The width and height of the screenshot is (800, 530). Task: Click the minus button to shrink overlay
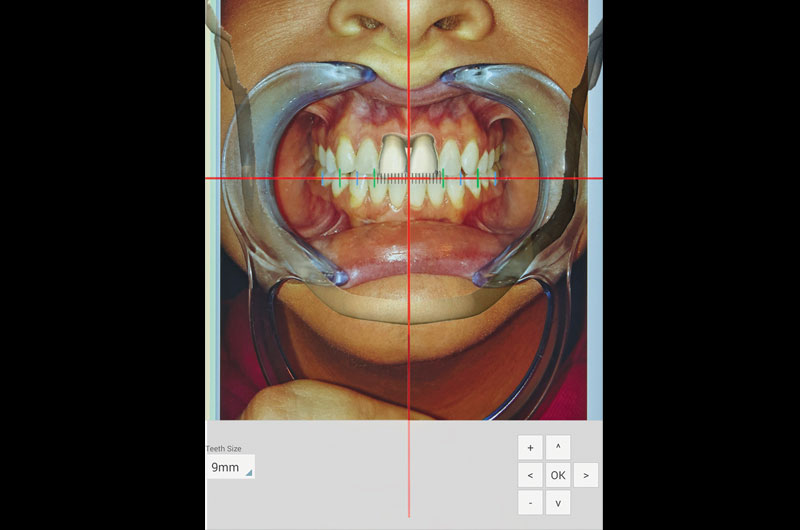(530, 502)
